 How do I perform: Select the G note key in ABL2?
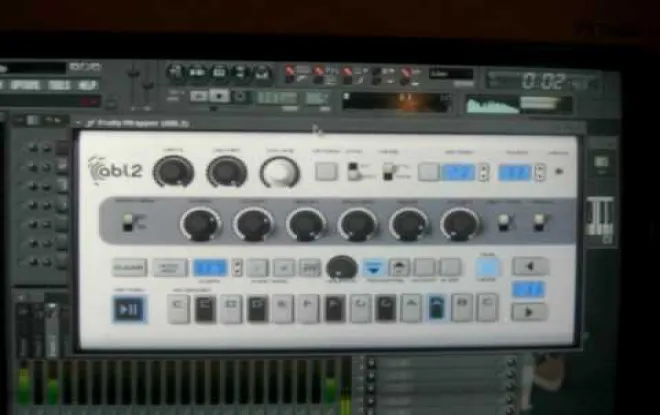[x=360, y=309]
